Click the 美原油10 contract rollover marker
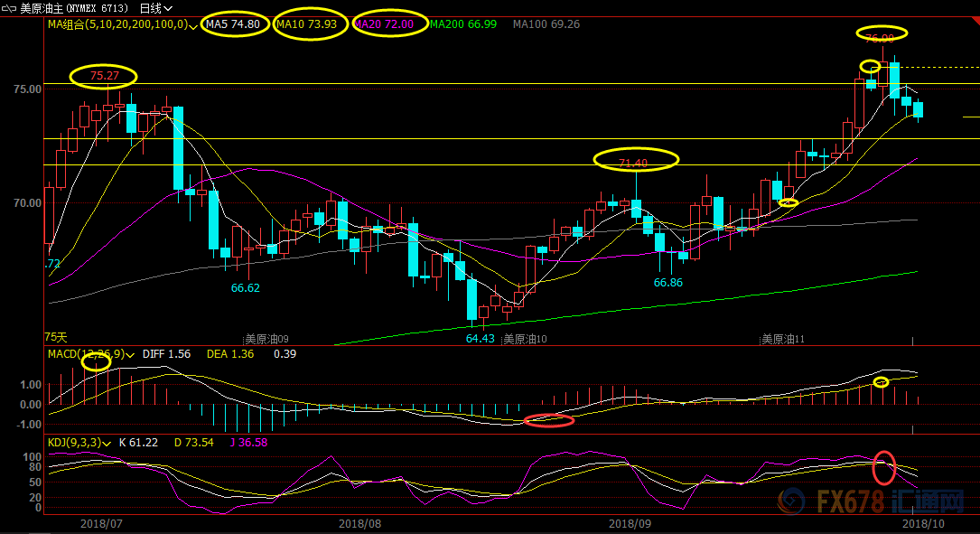Screen dimensions: 980x534 tap(525, 340)
